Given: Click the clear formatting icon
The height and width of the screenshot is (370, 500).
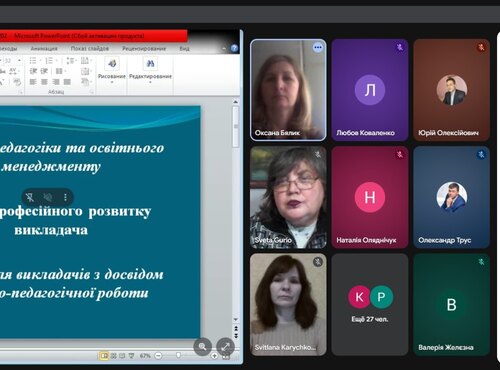Looking at the screenshot, I should 16,82.
